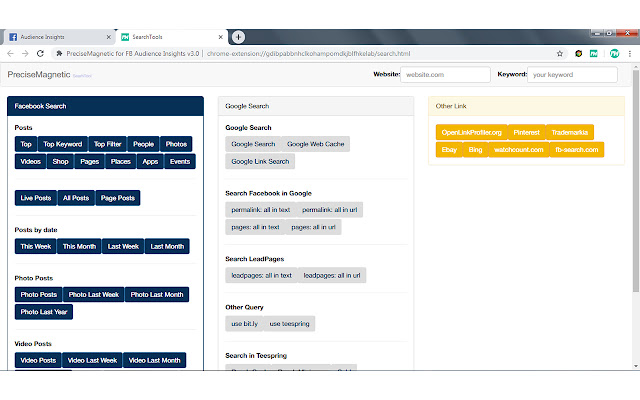Switch to the Audience Insights tab
This screenshot has height=400, width=640.
[55, 36]
